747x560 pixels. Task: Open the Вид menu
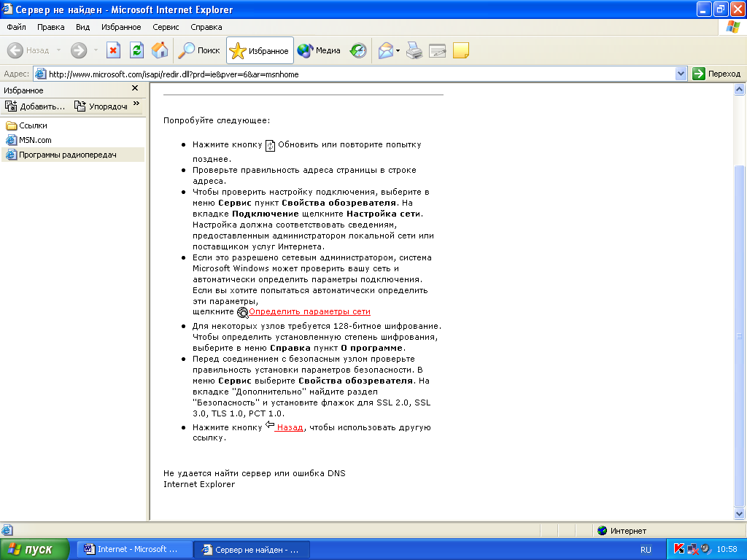[x=83, y=27]
